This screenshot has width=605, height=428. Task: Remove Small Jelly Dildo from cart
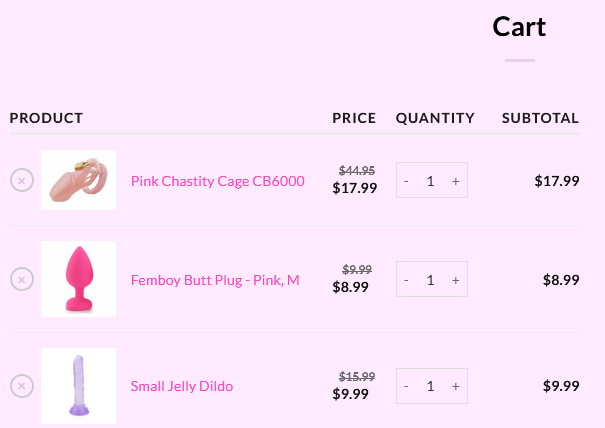pos(22,385)
